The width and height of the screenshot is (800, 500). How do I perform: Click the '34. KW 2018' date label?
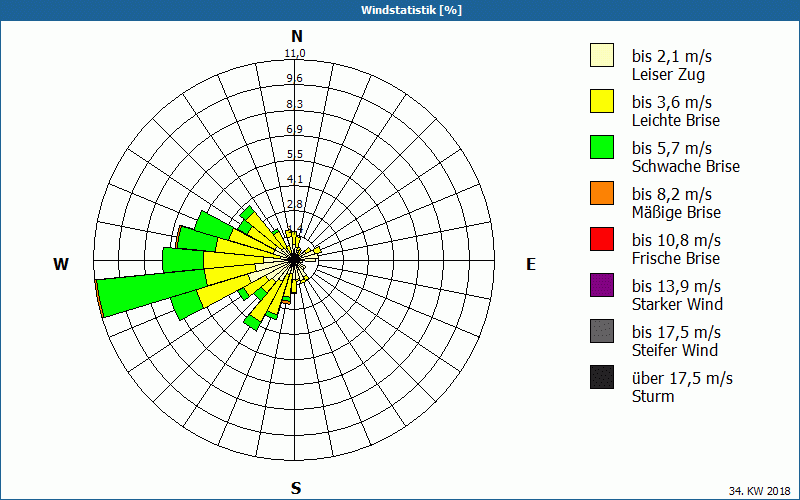(759, 491)
